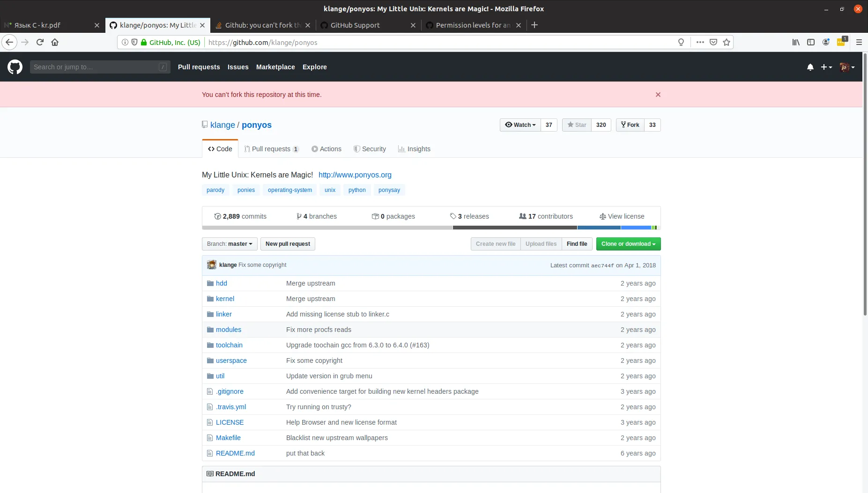Open the Actions tab
Image resolution: width=868 pixels, height=493 pixels.
coord(326,149)
